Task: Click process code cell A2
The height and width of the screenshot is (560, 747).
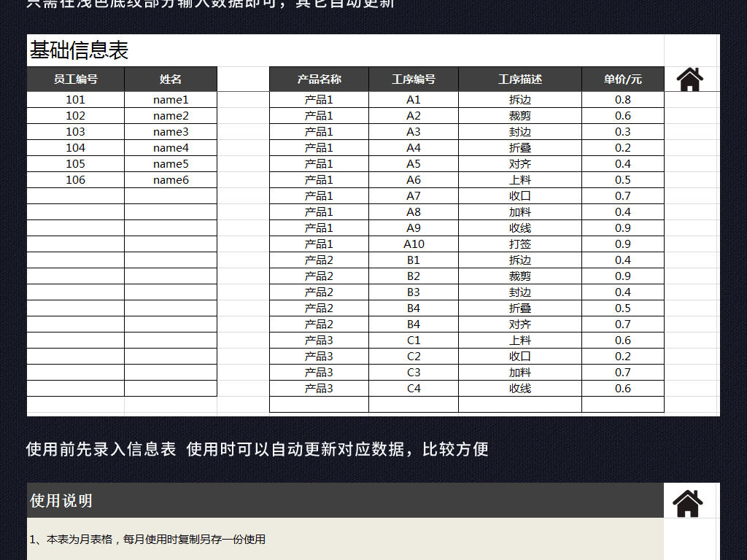Action: tap(414, 116)
